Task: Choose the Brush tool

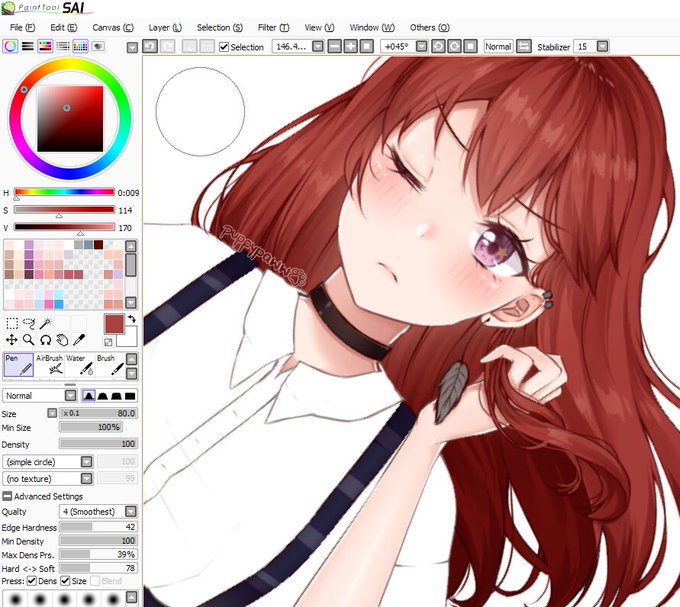Action: 110,365
